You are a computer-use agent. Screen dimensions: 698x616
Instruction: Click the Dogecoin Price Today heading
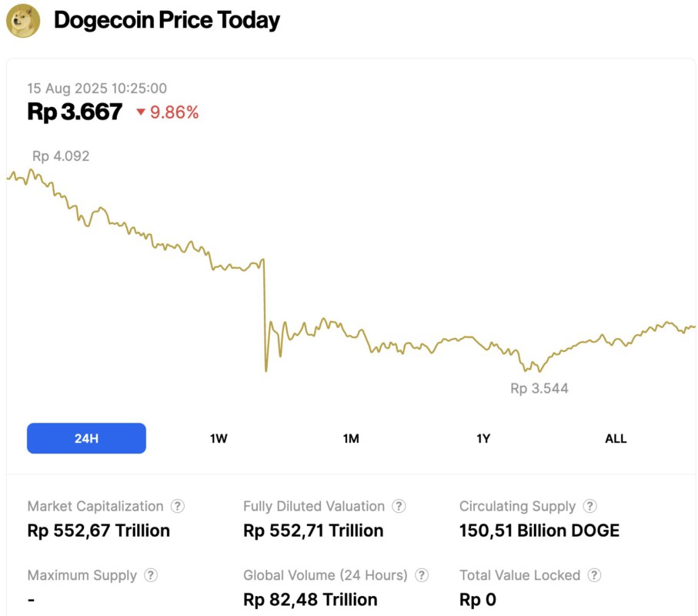tap(166, 20)
